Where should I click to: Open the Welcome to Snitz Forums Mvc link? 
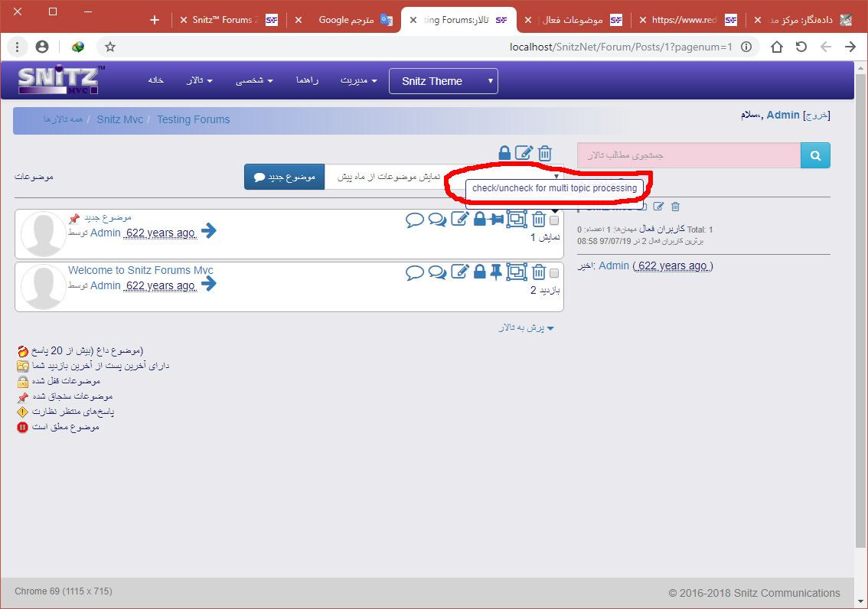(141, 270)
